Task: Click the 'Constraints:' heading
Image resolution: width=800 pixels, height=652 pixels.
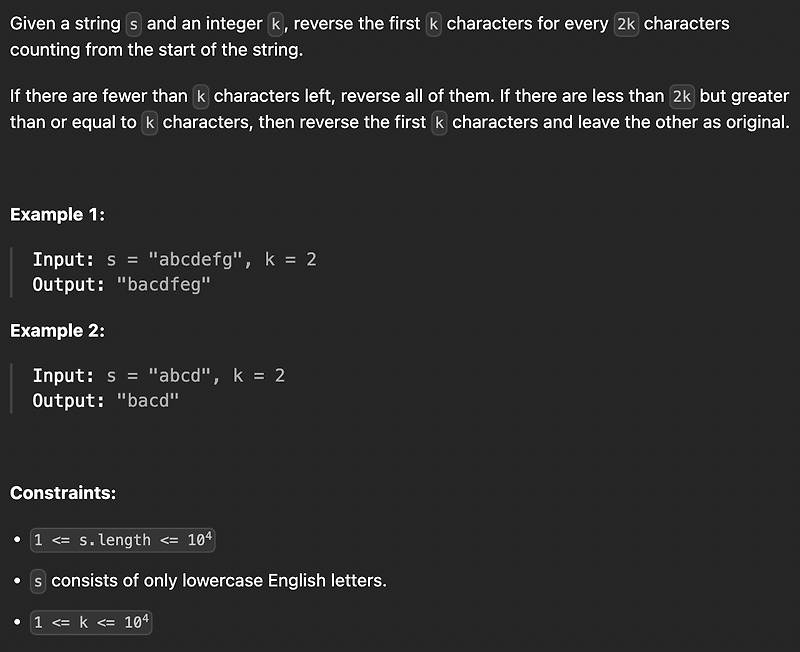Action: coord(63,493)
